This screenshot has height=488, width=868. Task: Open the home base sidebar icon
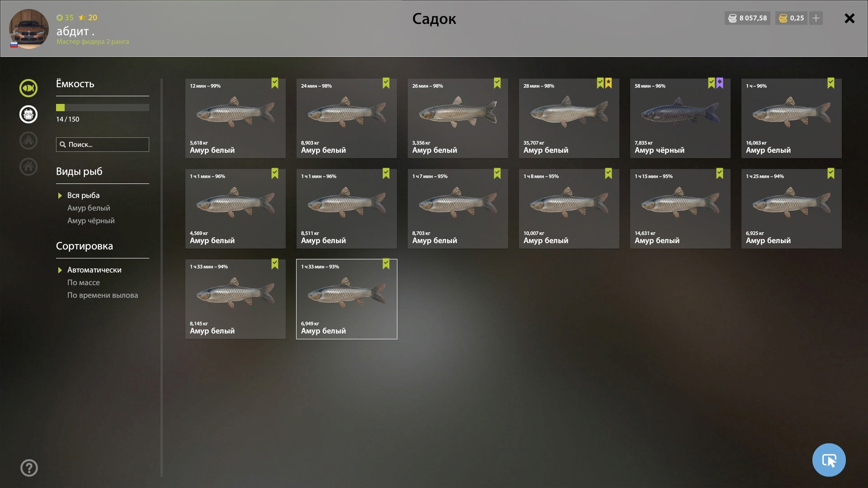coord(28,167)
